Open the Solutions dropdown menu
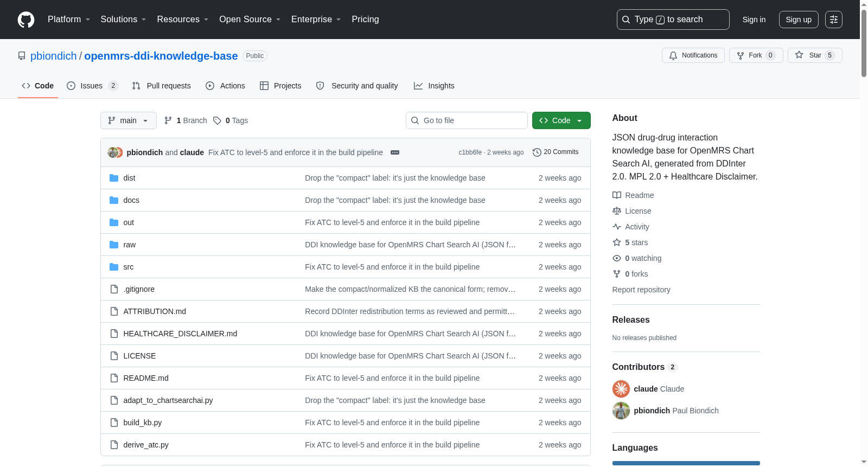The image size is (868, 467). pyautogui.click(x=123, y=20)
